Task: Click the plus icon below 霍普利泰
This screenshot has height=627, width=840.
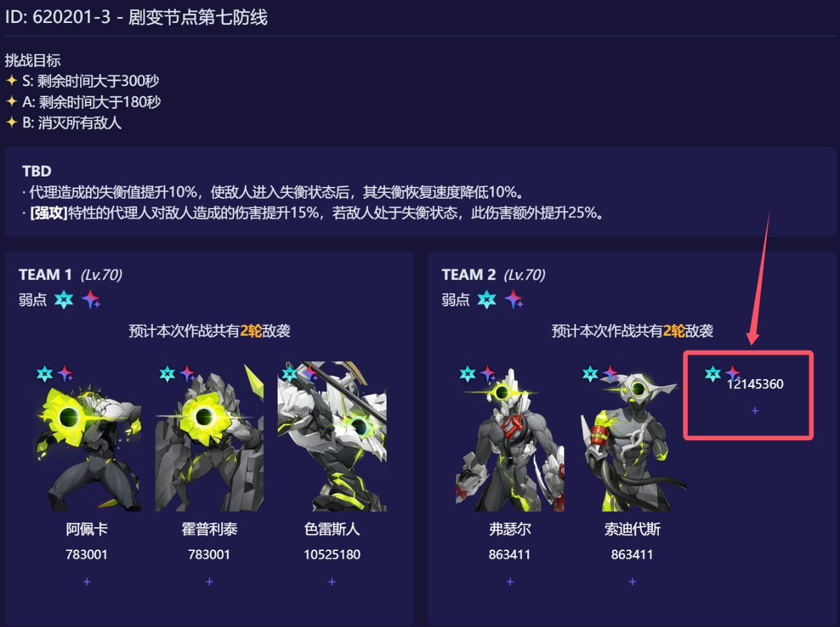Action: (x=209, y=582)
